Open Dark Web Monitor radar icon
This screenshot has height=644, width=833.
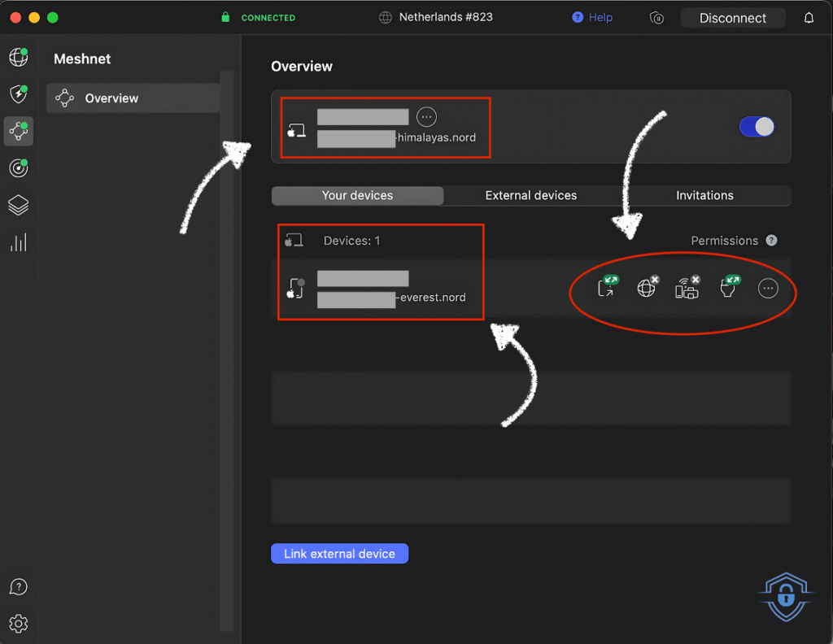[19, 168]
